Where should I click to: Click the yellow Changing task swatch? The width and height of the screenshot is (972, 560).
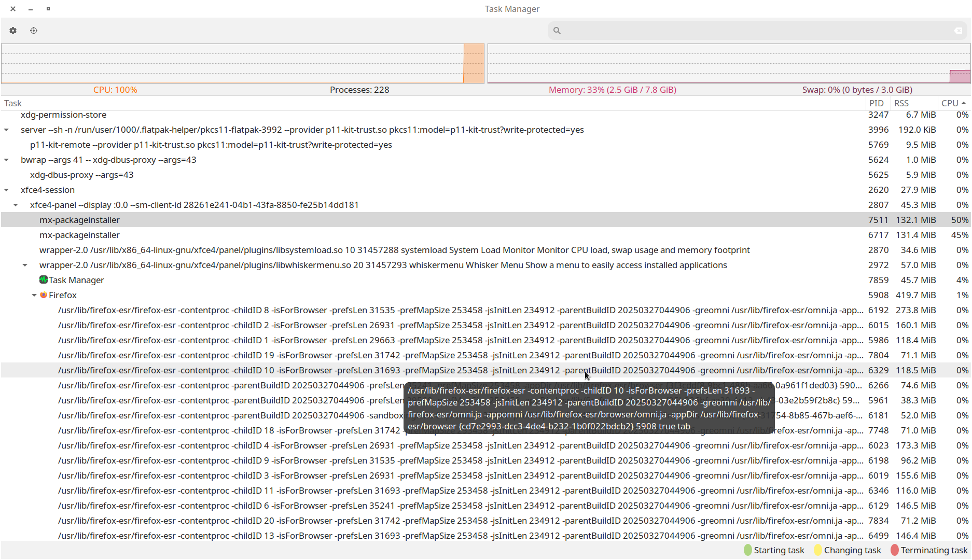click(818, 550)
